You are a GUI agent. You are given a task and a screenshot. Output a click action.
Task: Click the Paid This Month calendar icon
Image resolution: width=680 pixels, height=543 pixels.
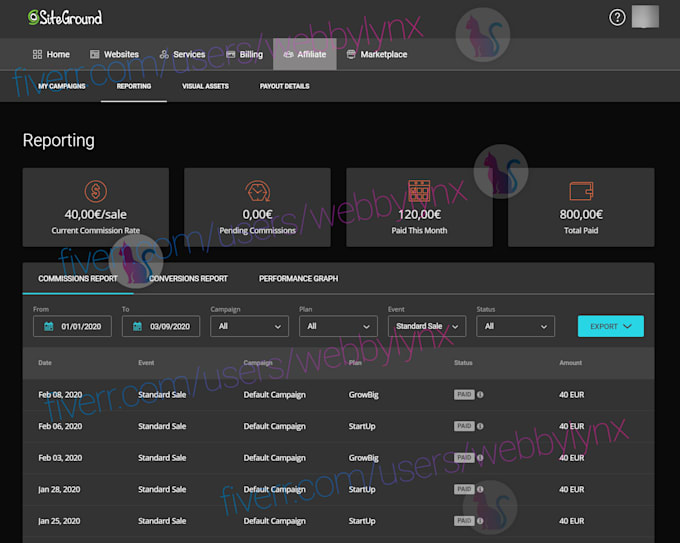[419, 191]
